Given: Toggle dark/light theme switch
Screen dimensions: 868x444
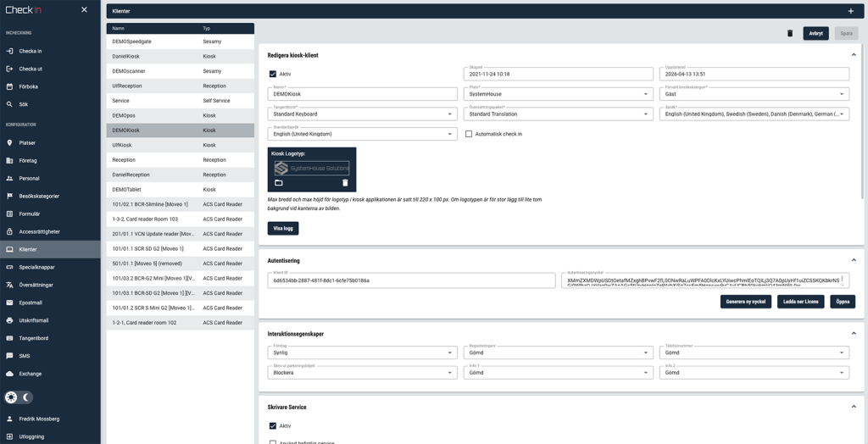Looking at the screenshot, I should coord(19,397).
